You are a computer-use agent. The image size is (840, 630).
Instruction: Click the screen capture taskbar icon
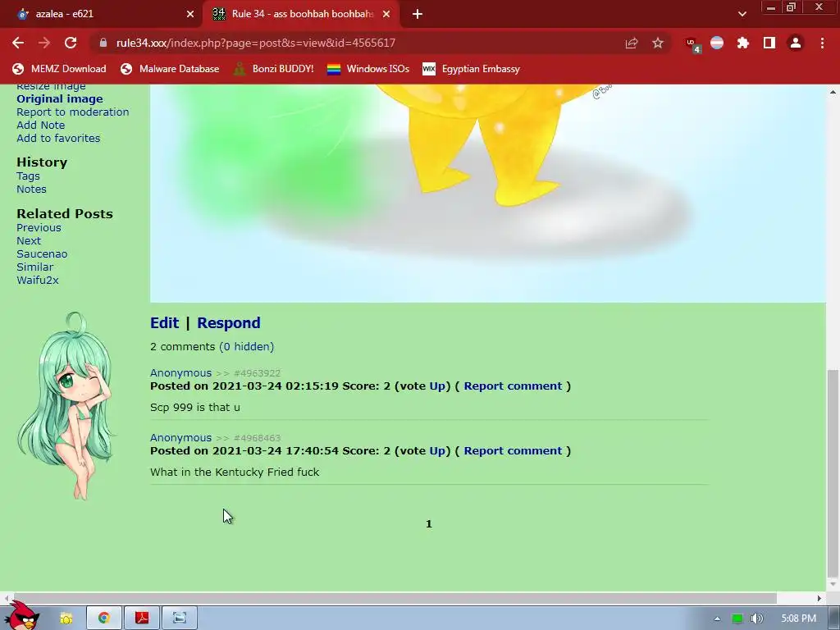[x=180, y=619]
